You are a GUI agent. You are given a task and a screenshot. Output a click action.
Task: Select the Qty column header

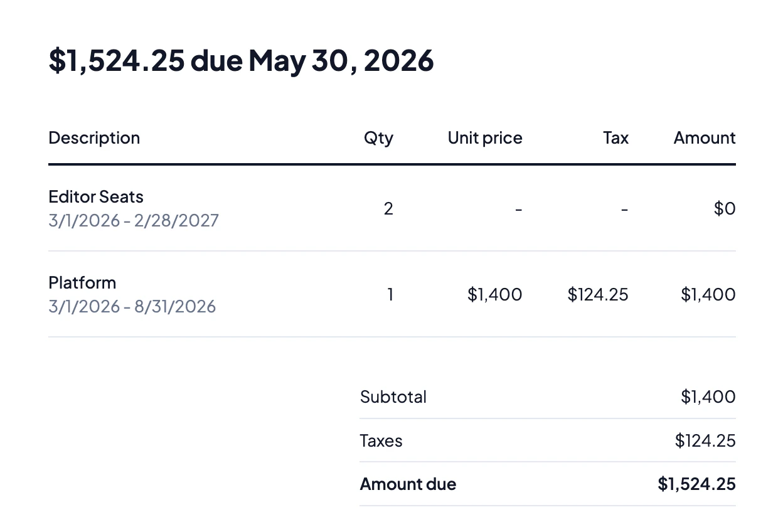(x=378, y=138)
